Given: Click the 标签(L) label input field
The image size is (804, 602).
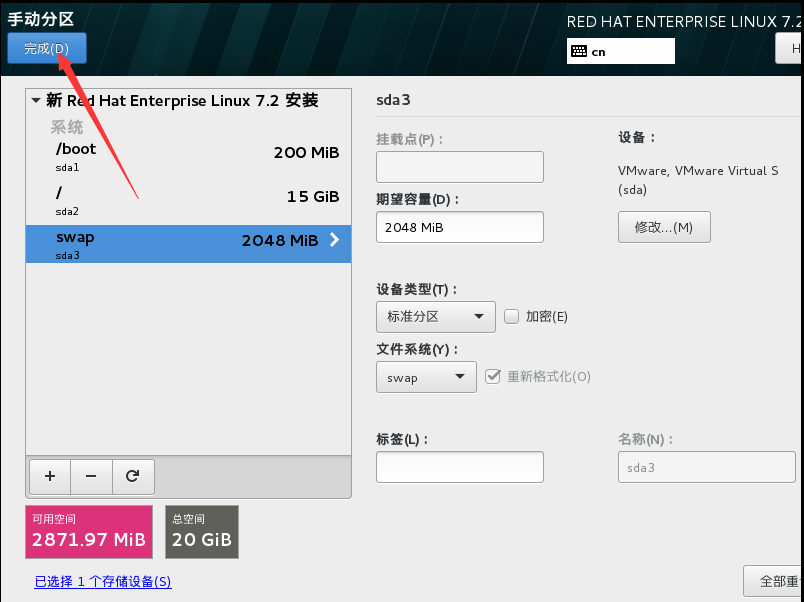Looking at the screenshot, I should (x=459, y=467).
